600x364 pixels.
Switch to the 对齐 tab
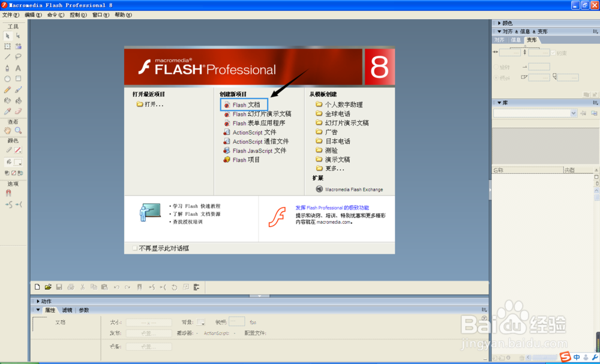point(499,40)
